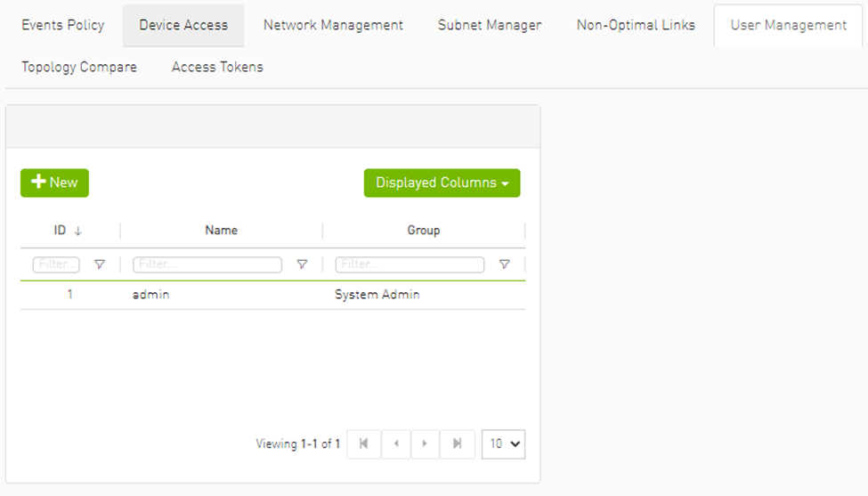Click the Group column filter funnel icon
This screenshot has width=868, height=496.
coord(504,264)
